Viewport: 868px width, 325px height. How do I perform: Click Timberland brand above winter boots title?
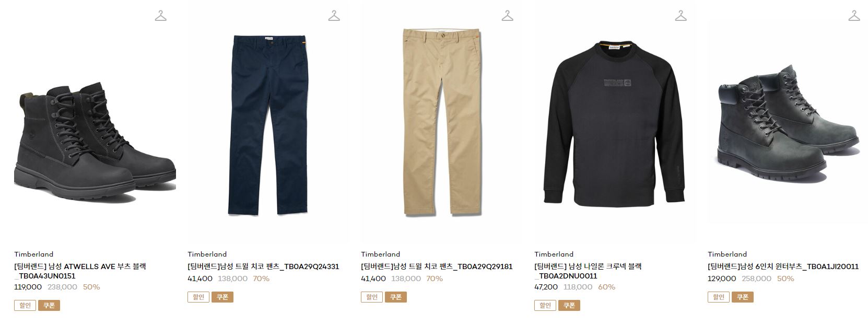(x=727, y=254)
